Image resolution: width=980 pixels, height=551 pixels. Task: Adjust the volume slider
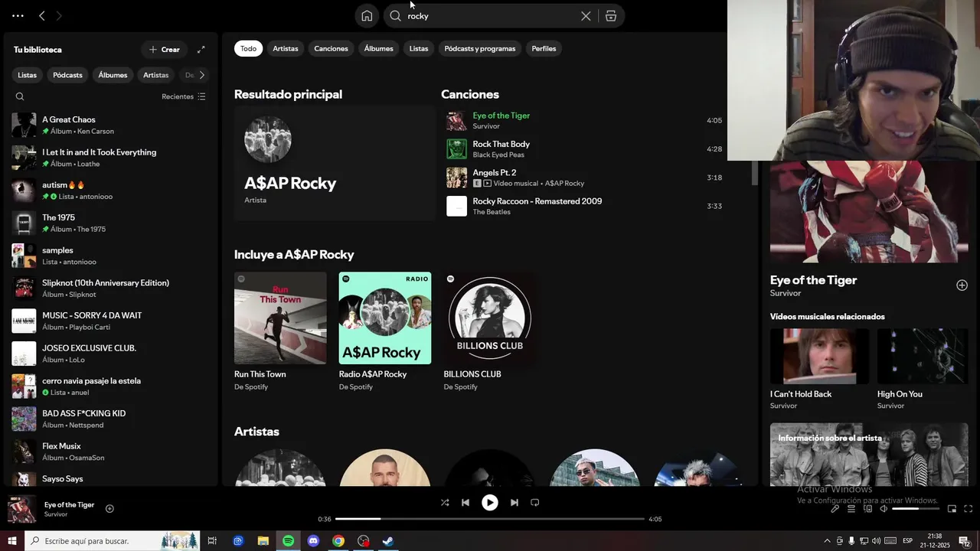[916, 509]
